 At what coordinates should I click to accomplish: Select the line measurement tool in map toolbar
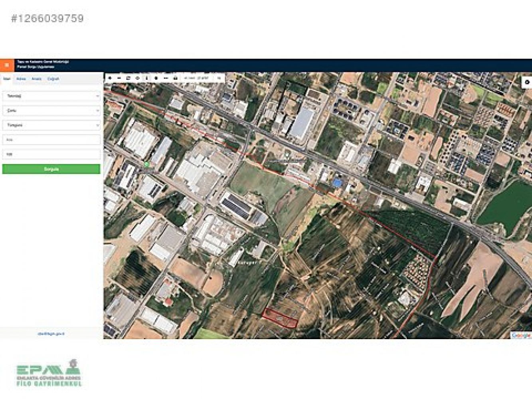(x=166, y=78)
